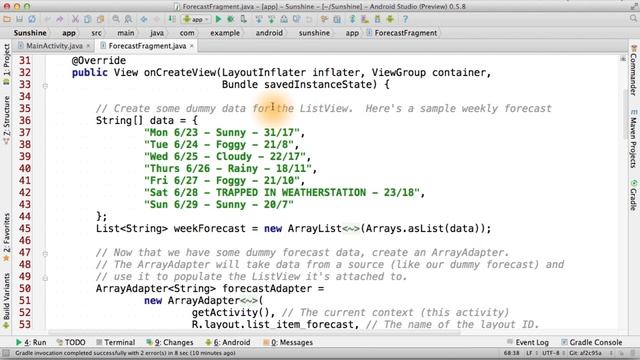
Task: Click the green Run app button
Action: click(218, 19)
